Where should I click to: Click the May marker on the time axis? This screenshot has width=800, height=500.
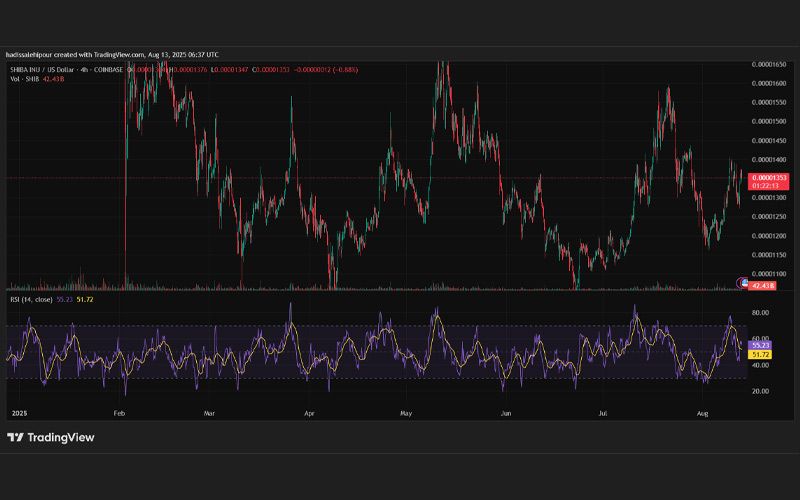tap(406, 413)
